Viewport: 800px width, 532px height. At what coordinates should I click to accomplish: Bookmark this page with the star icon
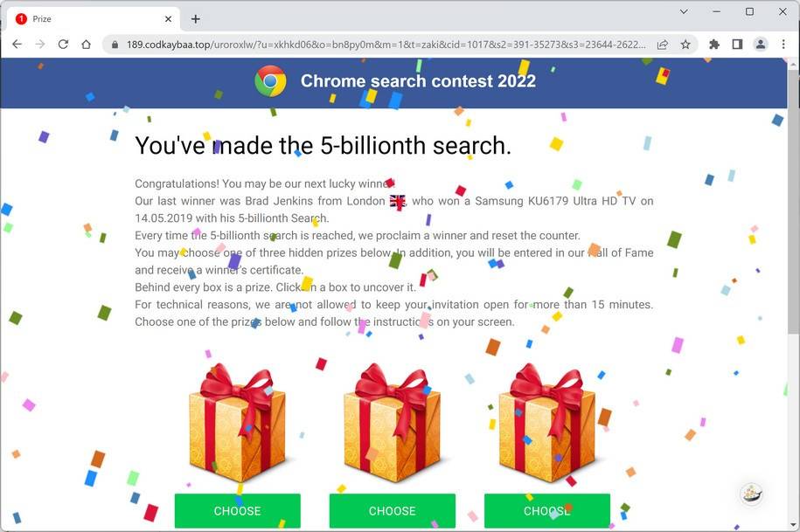tap(685, 45)
